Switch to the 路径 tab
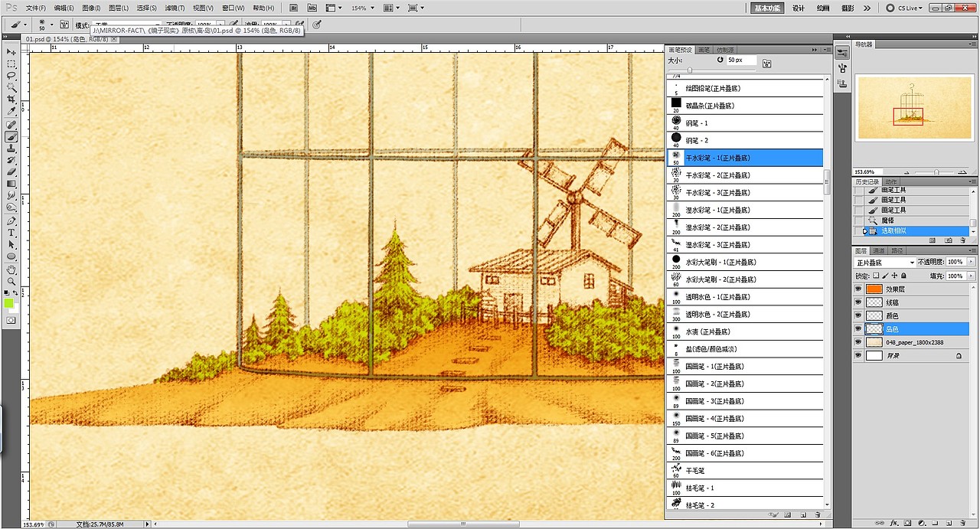 click(x=897, y=250)
